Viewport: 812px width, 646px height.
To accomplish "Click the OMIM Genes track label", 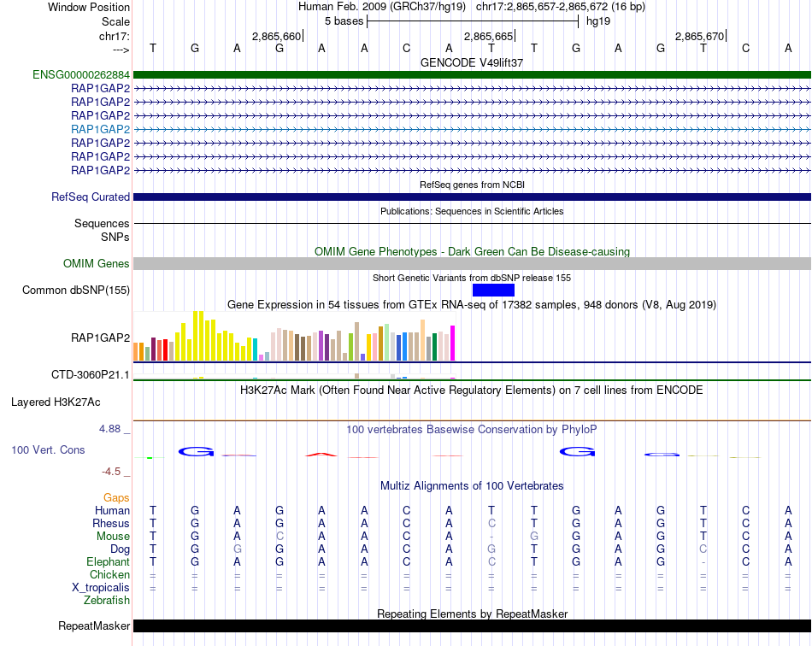I will click(96, 263).
